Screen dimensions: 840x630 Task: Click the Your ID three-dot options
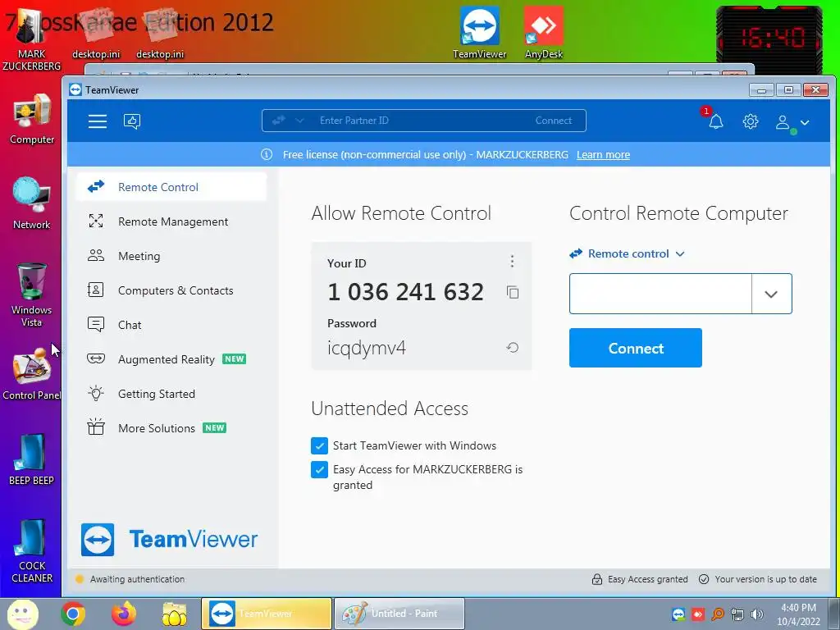click(x=512, y=262)
